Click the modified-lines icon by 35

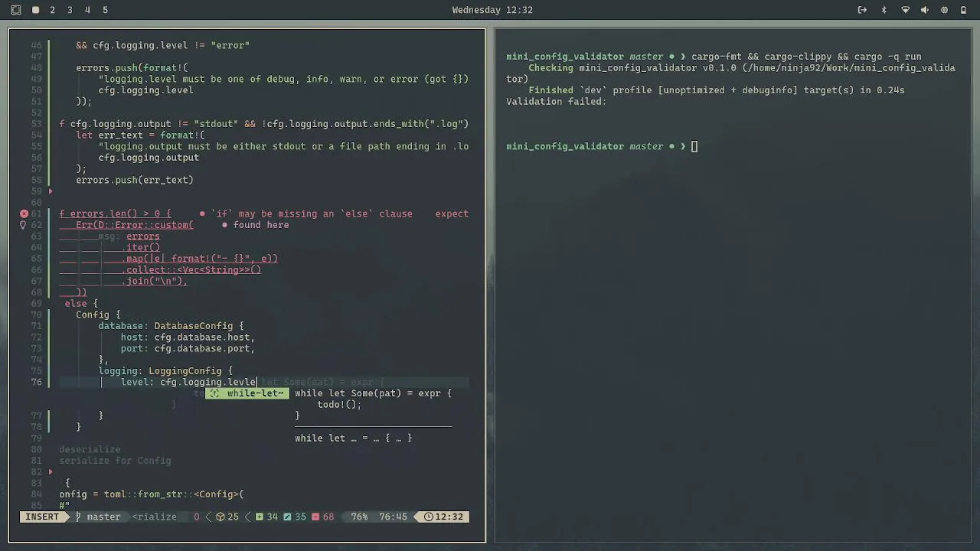287,517
